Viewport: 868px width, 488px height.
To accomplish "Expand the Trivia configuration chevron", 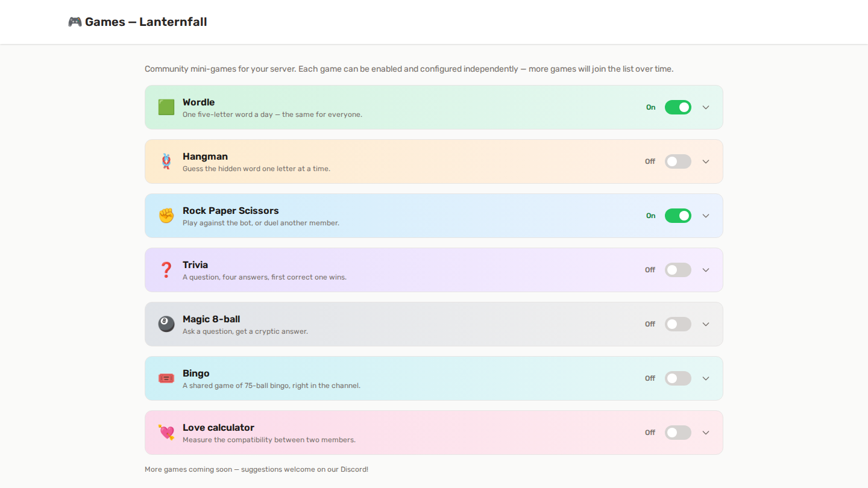I will point(706,270).
